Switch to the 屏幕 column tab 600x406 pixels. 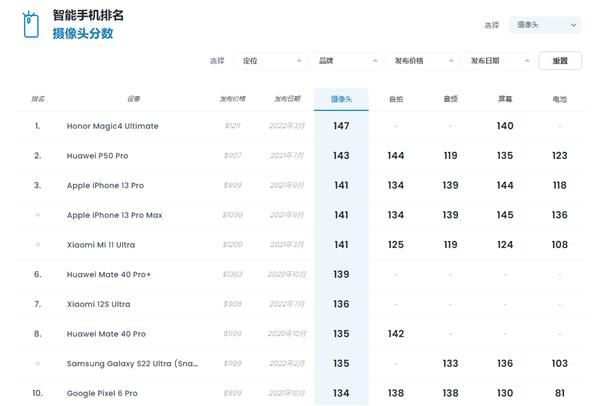point(505,99)
